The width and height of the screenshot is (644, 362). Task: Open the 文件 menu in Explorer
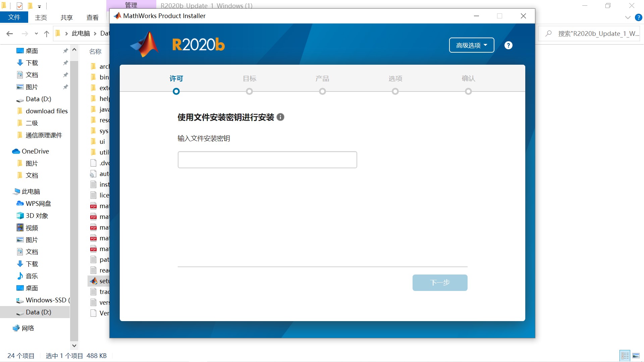click(x=14, y=17)
